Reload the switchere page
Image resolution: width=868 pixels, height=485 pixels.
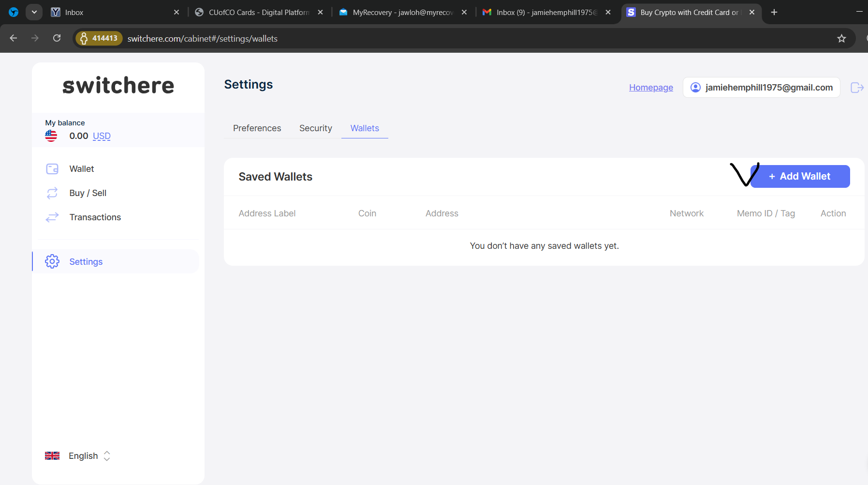tap(57, 38)
